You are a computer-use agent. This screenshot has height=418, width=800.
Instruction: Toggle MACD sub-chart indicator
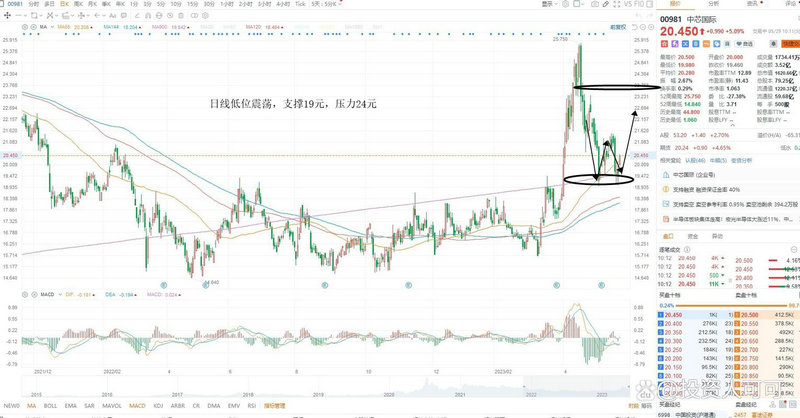click(x=137, y=406)
